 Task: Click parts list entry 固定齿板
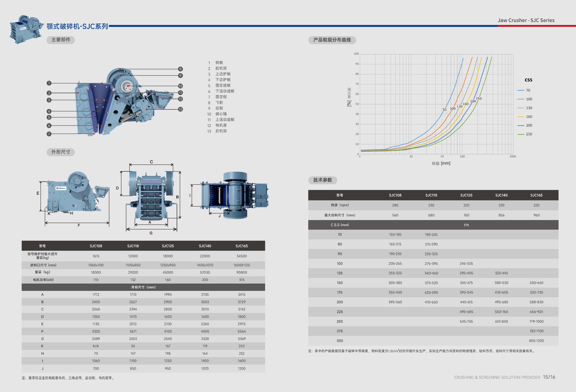[223, 85]
